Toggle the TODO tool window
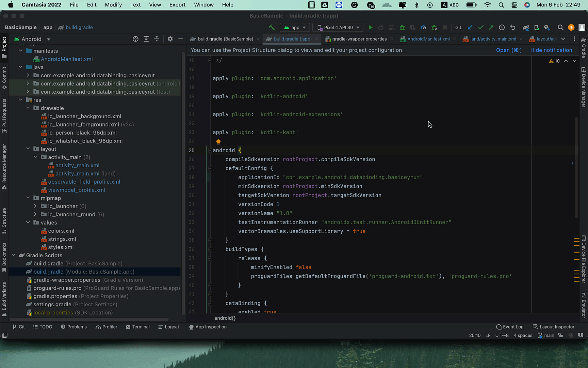 click(x=43, y=327)
